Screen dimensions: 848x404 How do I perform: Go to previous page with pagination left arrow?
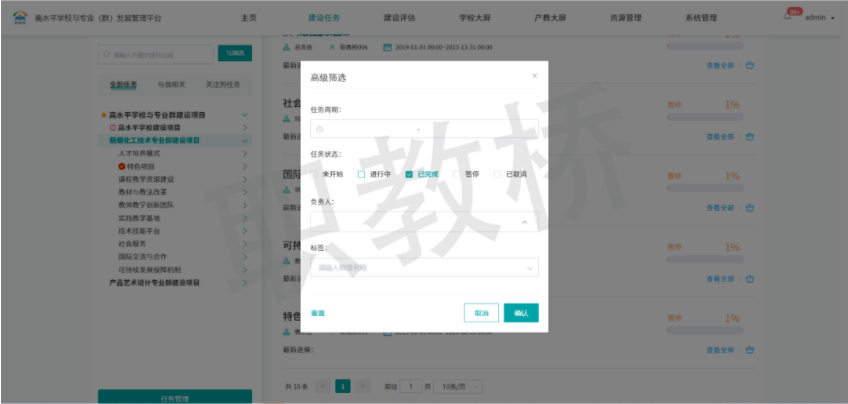point(323,386)
